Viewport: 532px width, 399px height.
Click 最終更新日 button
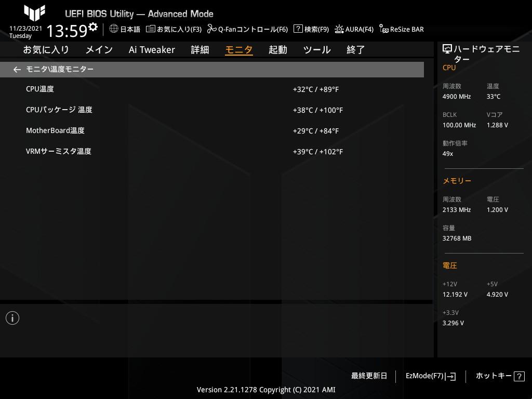point(369,376)
